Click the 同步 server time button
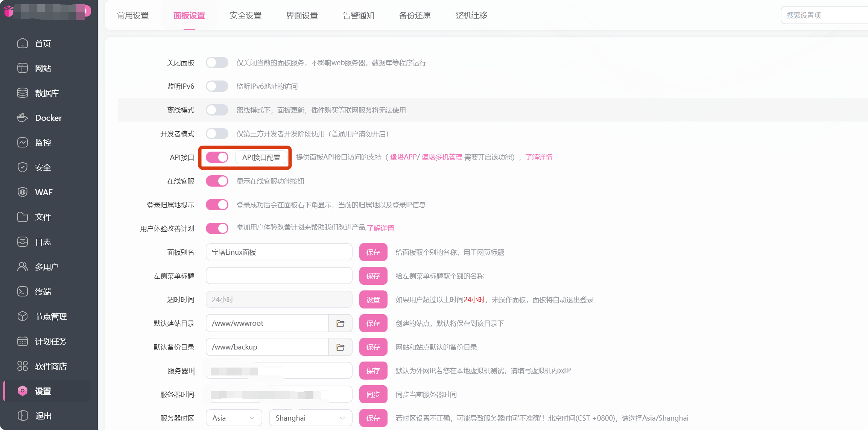The image size is (868, 430). (373, 394)
